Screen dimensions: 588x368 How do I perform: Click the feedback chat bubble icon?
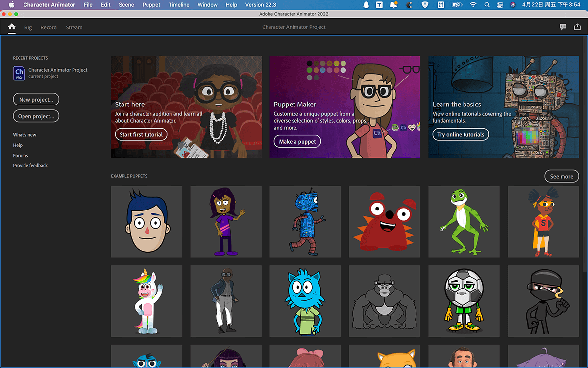coord(563,27)
